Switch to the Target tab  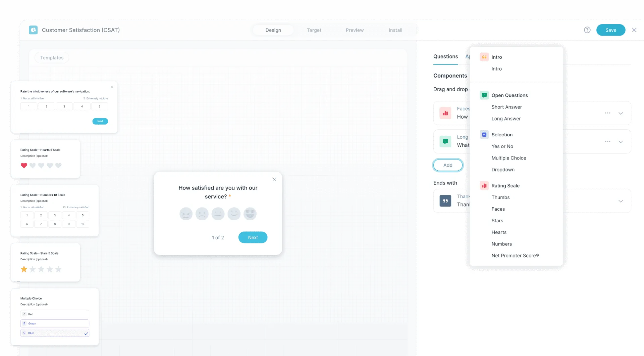pyautogui.click(x=314, y=30)
